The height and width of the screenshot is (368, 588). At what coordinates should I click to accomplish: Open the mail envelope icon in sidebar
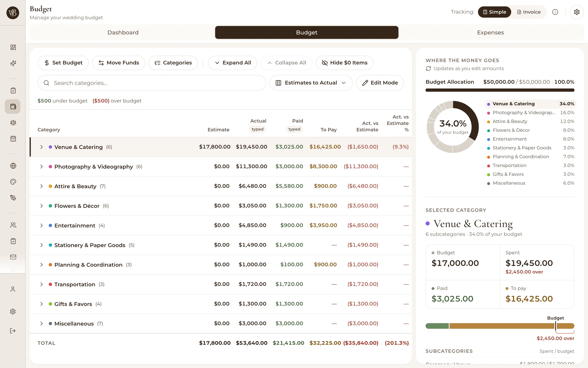(13, 257)
